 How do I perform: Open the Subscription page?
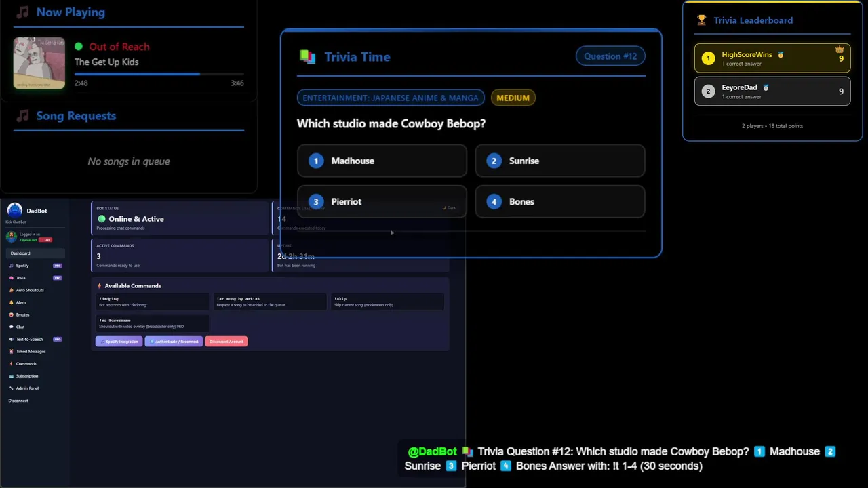(36, 375)
